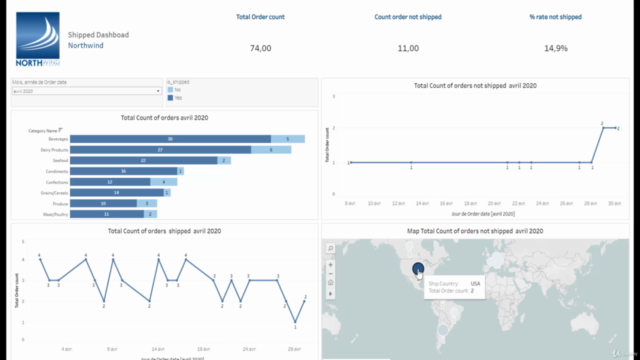Select the dark USA circle on map
Image resolution: width=640 pixels, height=360 pixels.
(418, 269)
